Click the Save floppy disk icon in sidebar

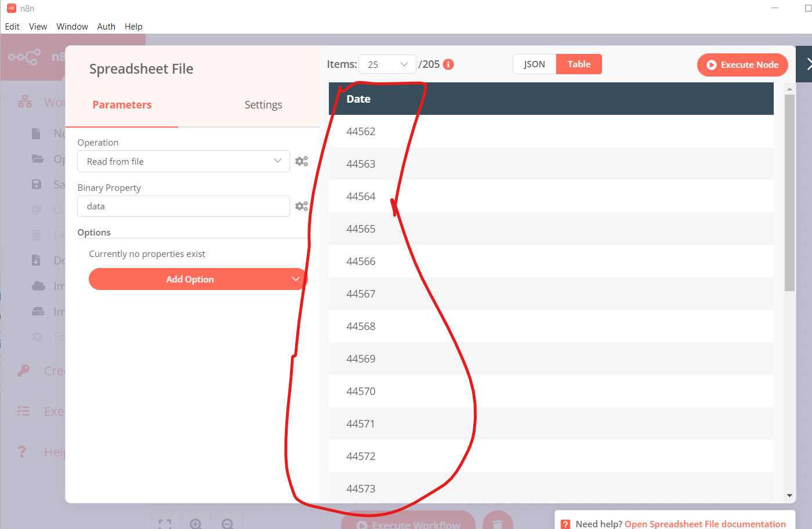[37, 184]
